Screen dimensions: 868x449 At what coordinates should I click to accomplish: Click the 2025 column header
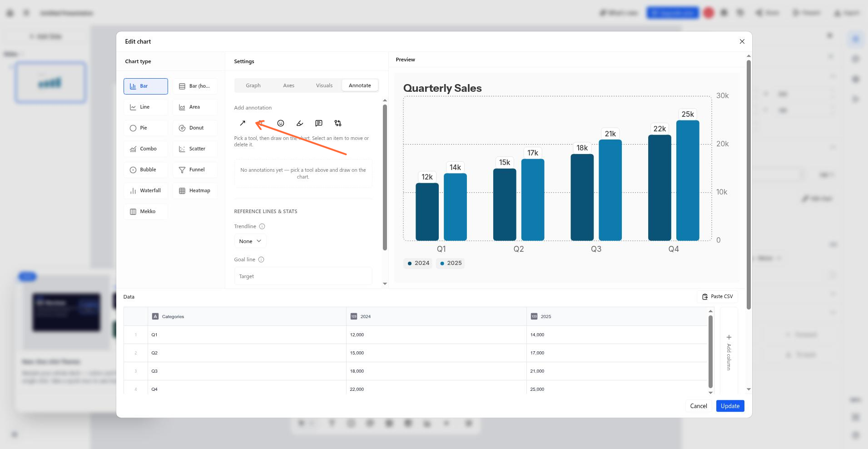pos(617,317)
